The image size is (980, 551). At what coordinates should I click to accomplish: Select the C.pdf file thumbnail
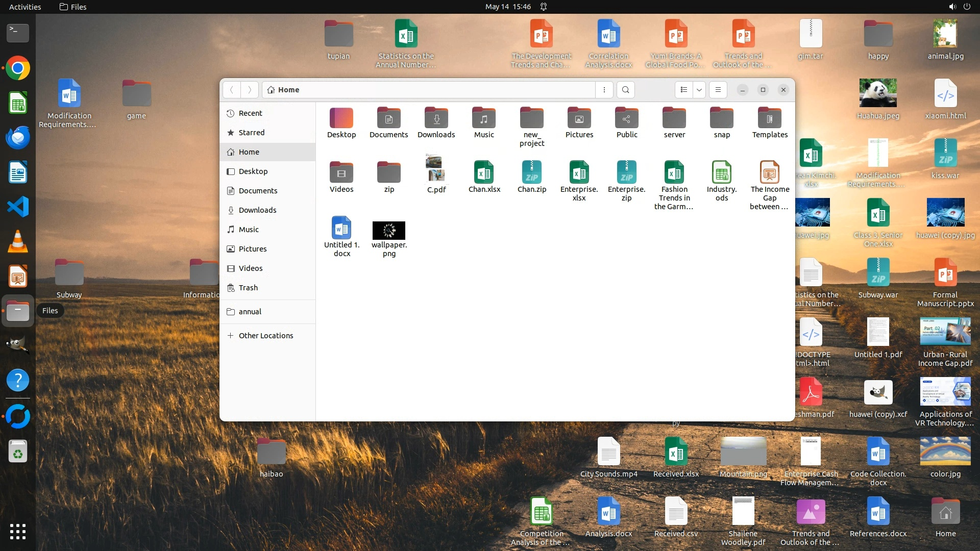click(436, 169)
